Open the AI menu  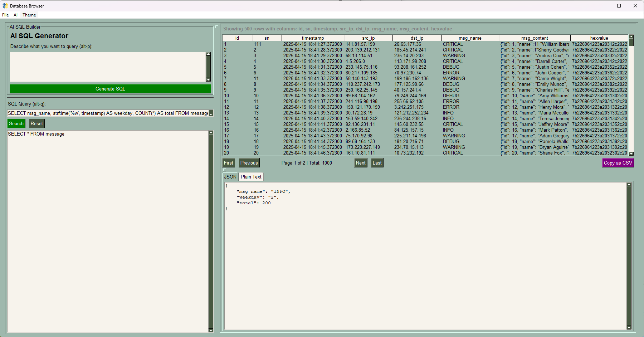tap(15, 15)
